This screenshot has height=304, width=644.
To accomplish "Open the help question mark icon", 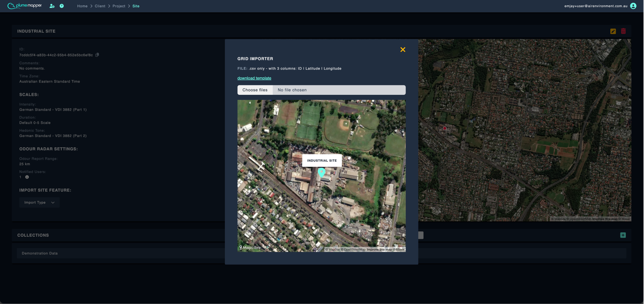I will point(62,6).
